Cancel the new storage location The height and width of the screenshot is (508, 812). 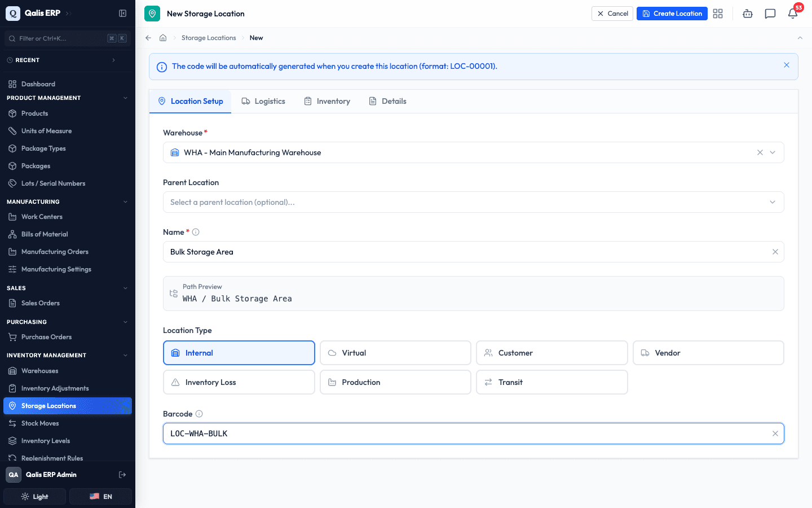(x=612, y=14)
